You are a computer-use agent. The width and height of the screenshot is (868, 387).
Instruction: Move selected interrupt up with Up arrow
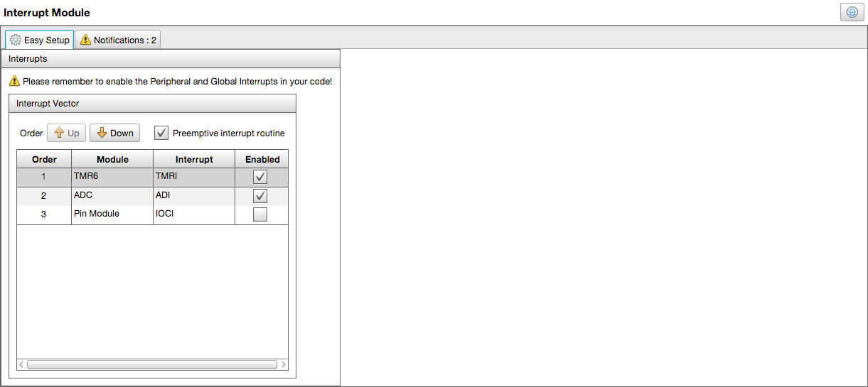pos(66,133)
